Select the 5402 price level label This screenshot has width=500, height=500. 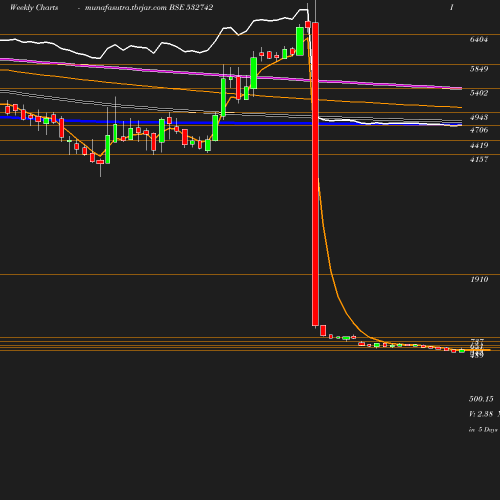479,93
